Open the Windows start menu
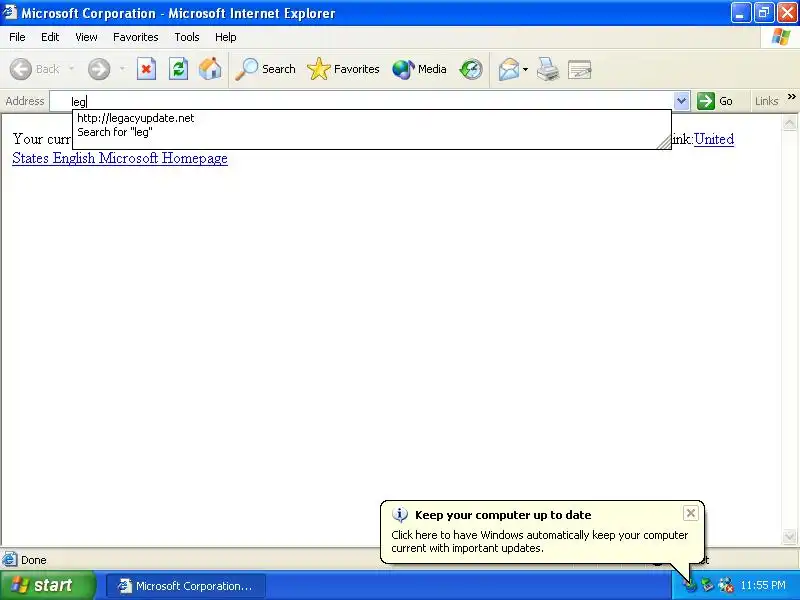 47,585
